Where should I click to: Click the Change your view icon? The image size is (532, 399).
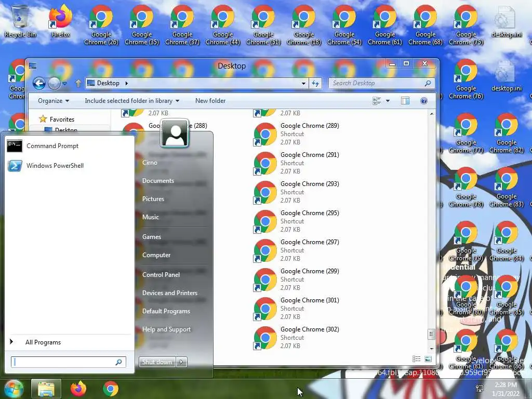377,101
